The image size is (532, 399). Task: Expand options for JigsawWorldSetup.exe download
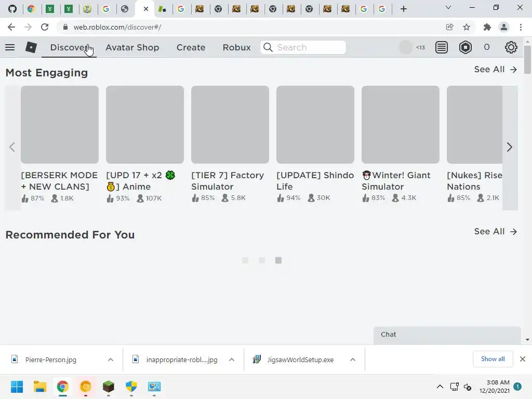[353, 360]
